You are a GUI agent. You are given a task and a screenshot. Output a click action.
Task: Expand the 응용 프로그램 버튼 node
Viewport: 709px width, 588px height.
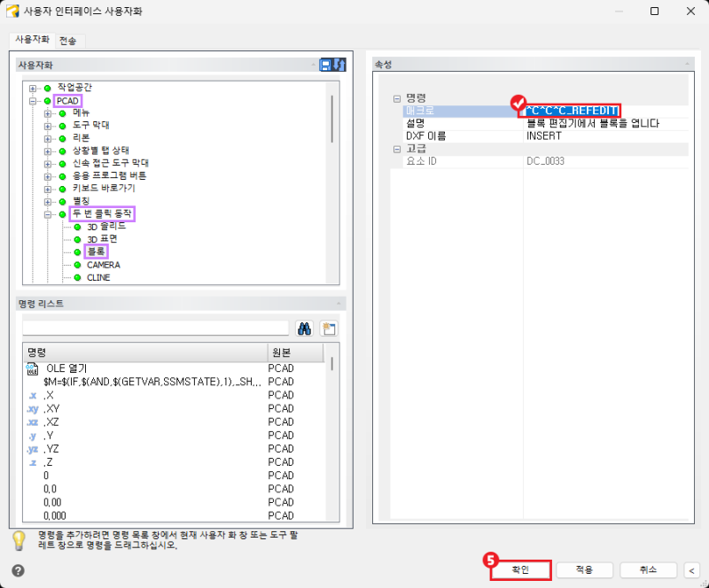[48, 177]
